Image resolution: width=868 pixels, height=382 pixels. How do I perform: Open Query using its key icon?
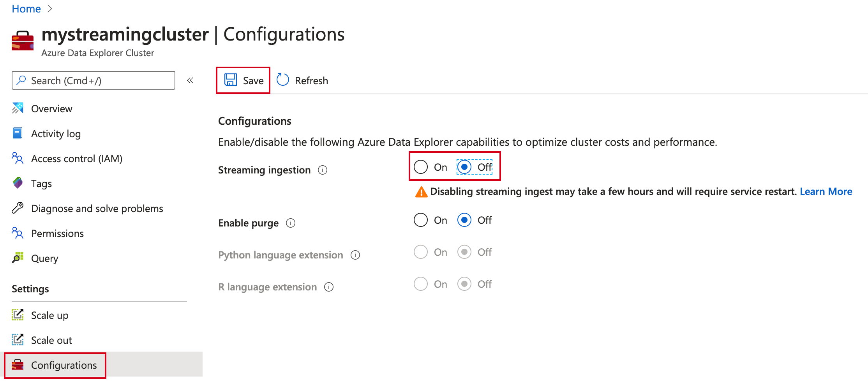point(18,258)
